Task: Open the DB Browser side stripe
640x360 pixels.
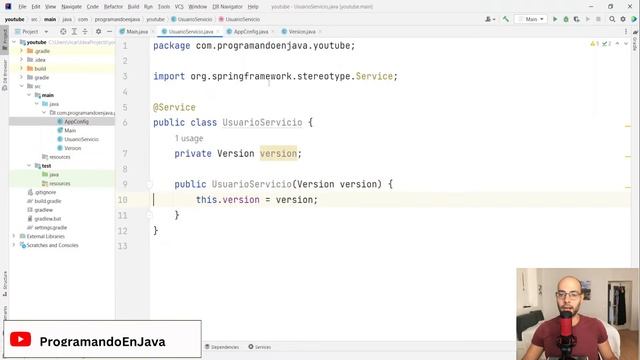Action: pos(4,76)
